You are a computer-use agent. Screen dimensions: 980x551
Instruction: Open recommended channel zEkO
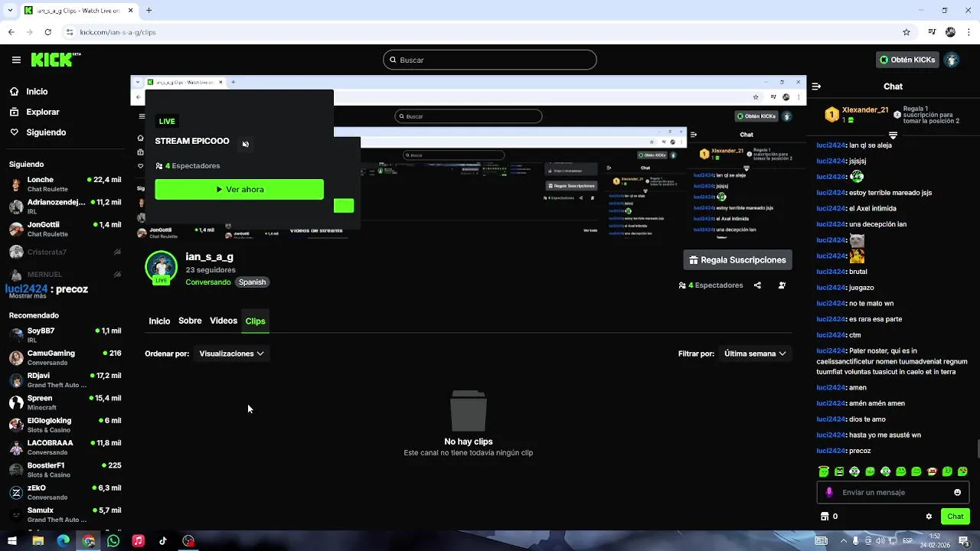coord(65,492)
